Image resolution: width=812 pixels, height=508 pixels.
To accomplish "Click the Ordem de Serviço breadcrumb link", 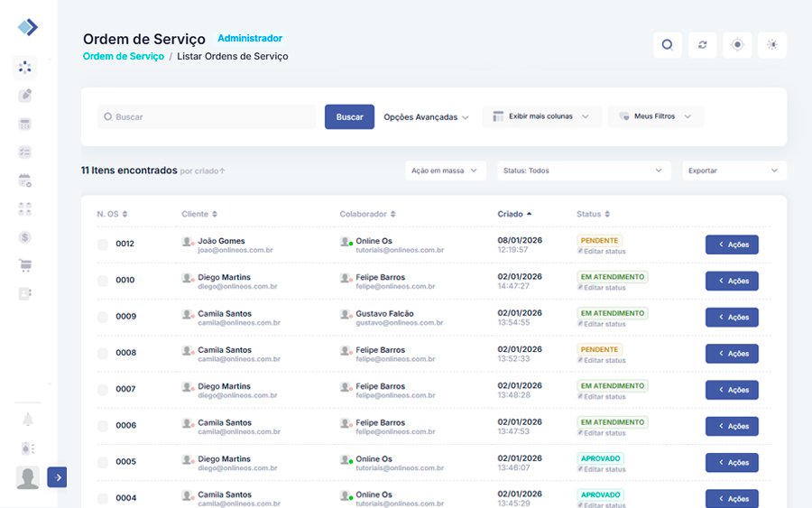I will 124,56.
